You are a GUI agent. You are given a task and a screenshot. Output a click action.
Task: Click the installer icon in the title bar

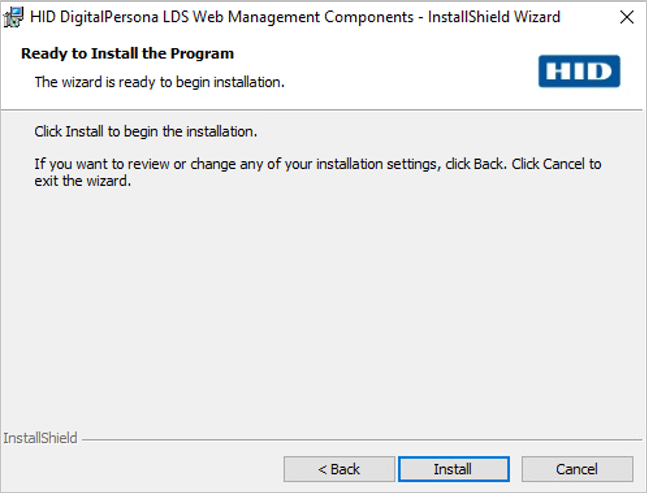pos(15,17)
